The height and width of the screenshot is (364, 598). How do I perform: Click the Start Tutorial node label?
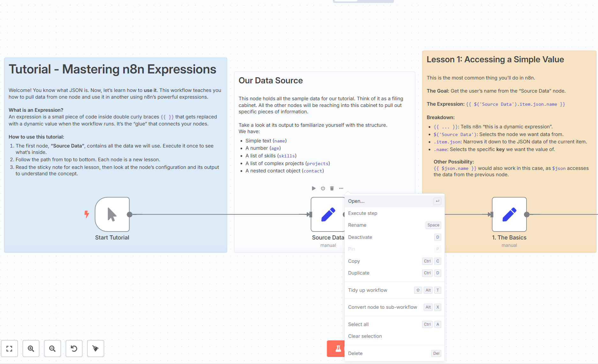112,238
